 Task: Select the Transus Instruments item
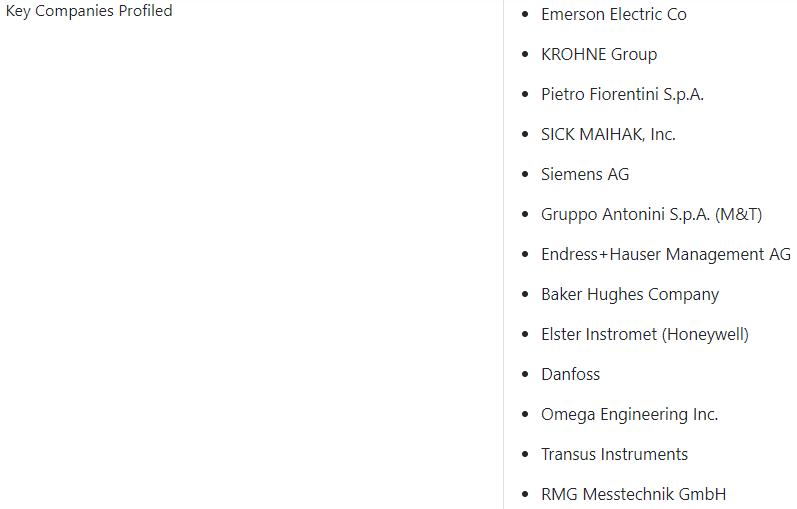click(614, 454)
